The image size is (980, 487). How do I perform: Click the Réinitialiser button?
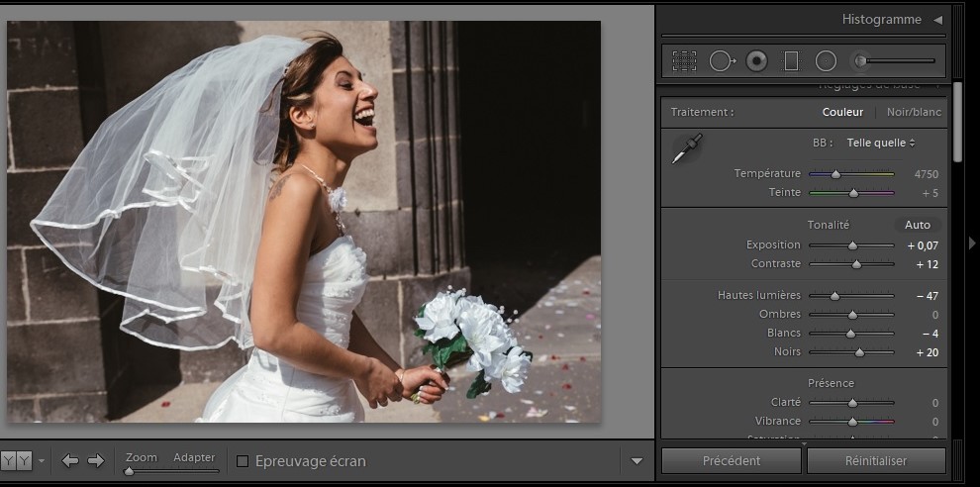(x=876, y=460)
